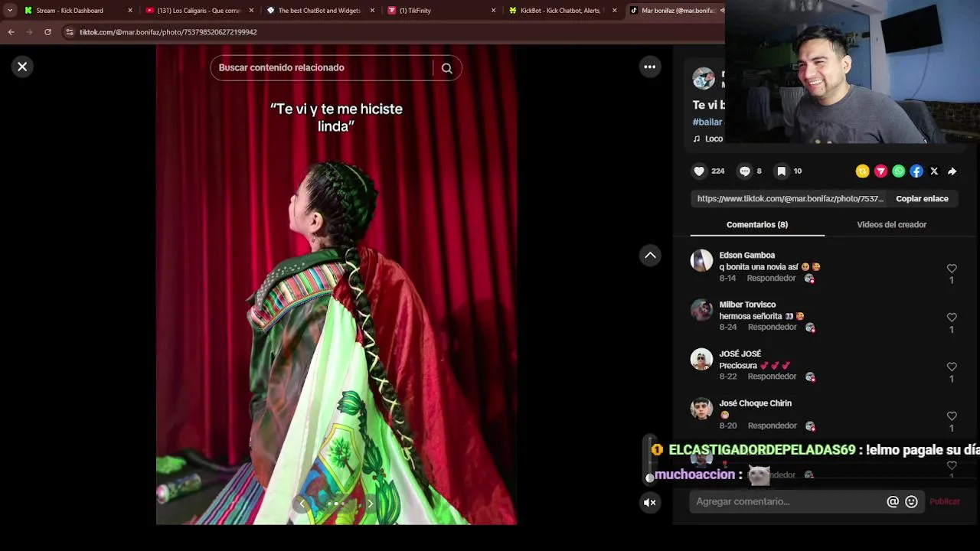Click the username José Choque Chirin
Viewport: 980px width, 551px height.
tap(756, 403)
